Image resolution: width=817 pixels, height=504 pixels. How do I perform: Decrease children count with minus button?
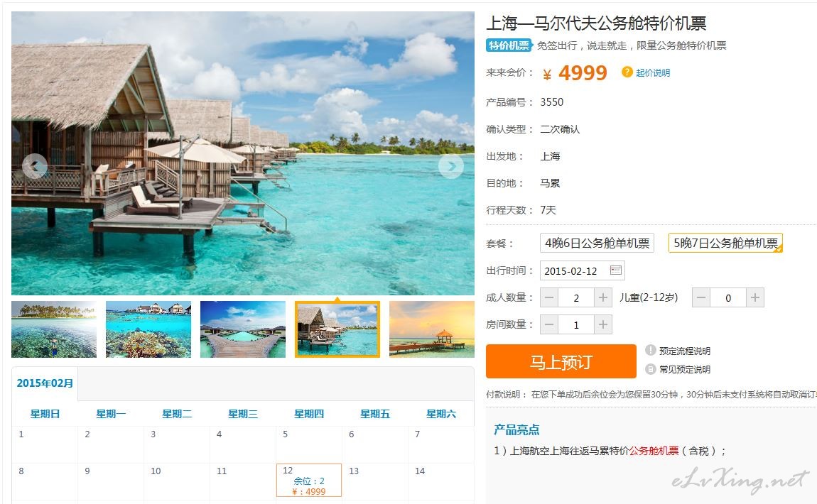point(701,298)
